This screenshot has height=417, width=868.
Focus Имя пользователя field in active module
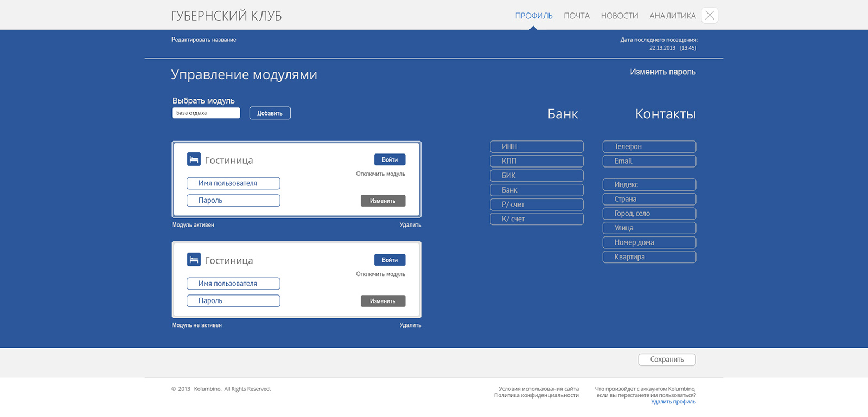tap(233, 183)
